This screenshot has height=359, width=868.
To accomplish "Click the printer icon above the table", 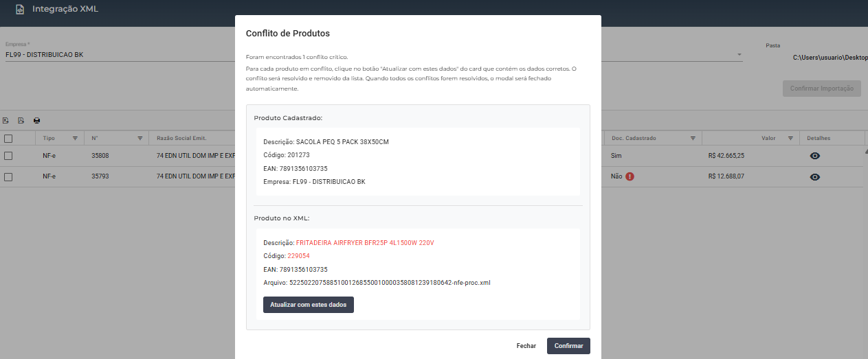I will (36, 121).
